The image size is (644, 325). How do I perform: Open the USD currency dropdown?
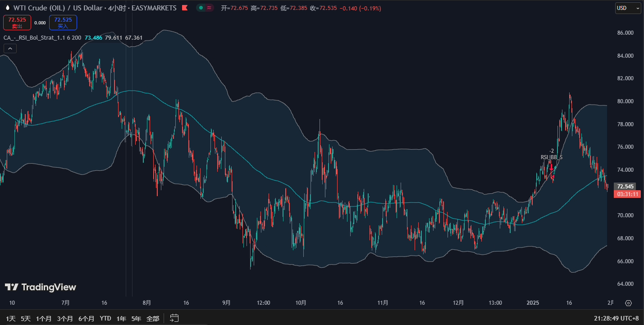pos(628,8)
